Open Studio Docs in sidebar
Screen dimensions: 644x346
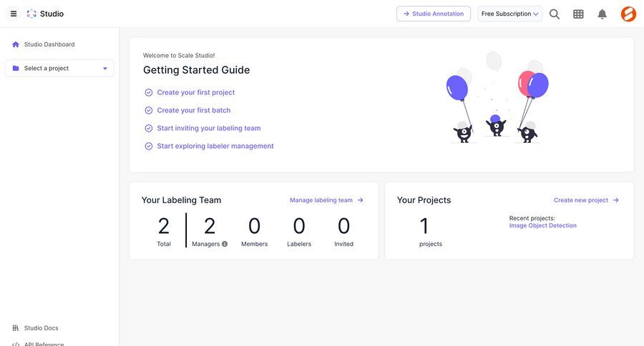(41, 328)
